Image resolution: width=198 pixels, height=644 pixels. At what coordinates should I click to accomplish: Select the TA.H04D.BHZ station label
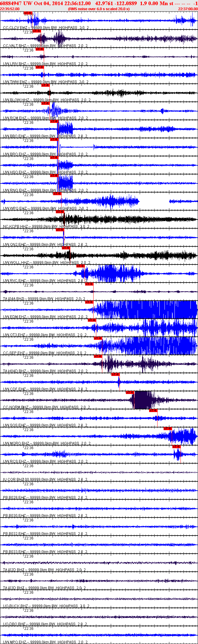[x=46, y=371]
